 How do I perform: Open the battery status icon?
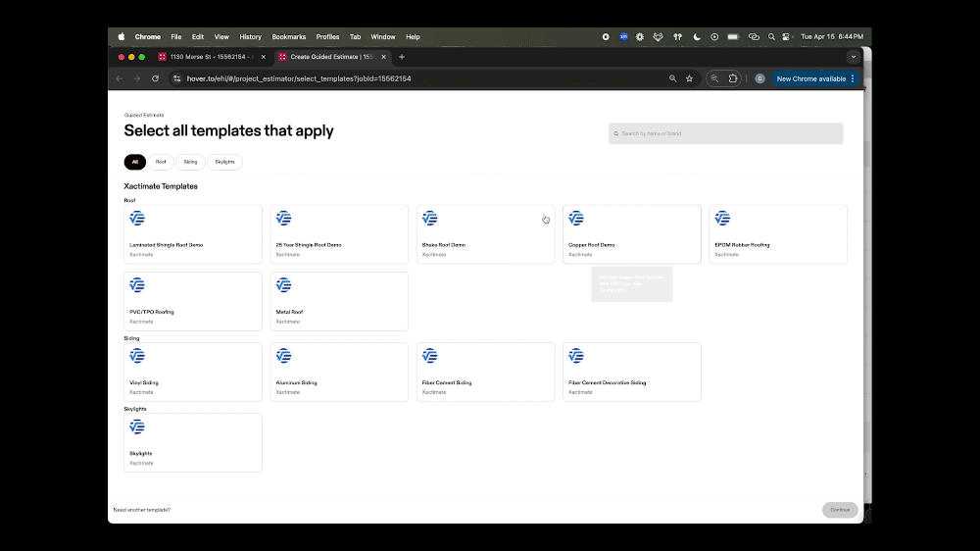(733, 37)
